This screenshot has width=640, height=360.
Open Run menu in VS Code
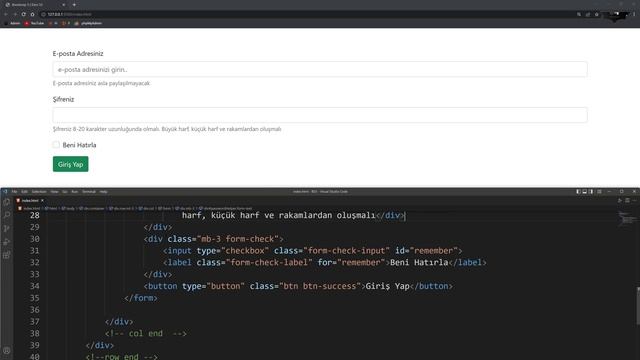(74, 191)
